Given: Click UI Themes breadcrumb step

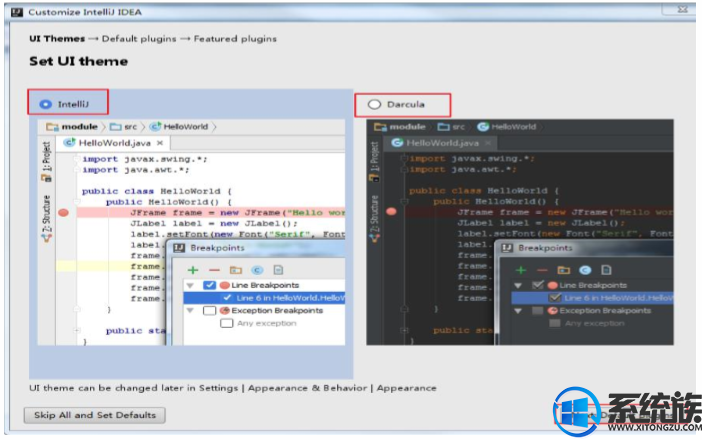Looking at the screenshot, I should [x=57, y=38].
